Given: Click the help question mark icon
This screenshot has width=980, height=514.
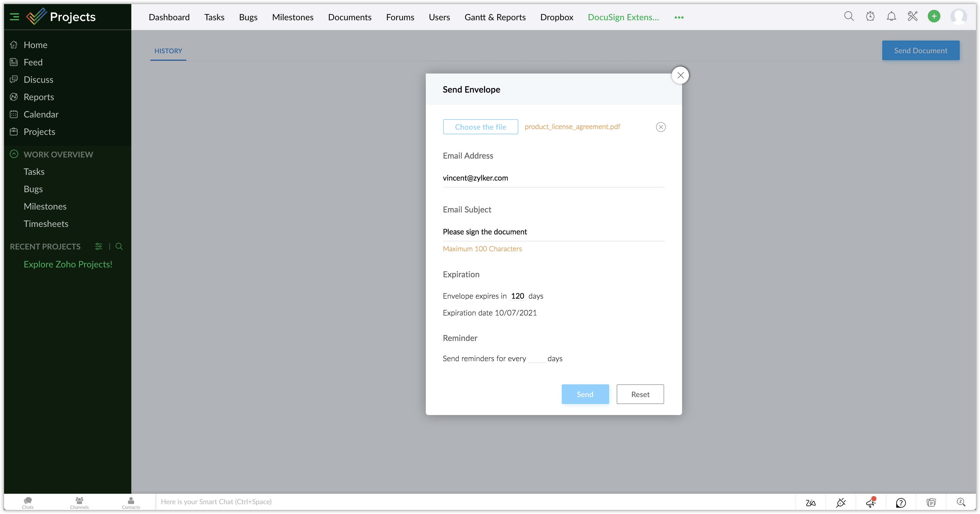Looking at the screenshot, I should (901, 503).
